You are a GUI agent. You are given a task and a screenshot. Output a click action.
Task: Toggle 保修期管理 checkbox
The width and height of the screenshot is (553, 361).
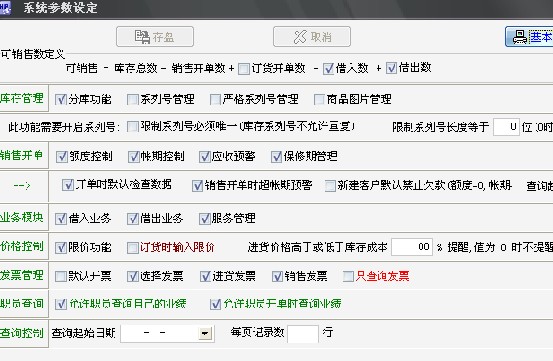(x=276, y=157)
